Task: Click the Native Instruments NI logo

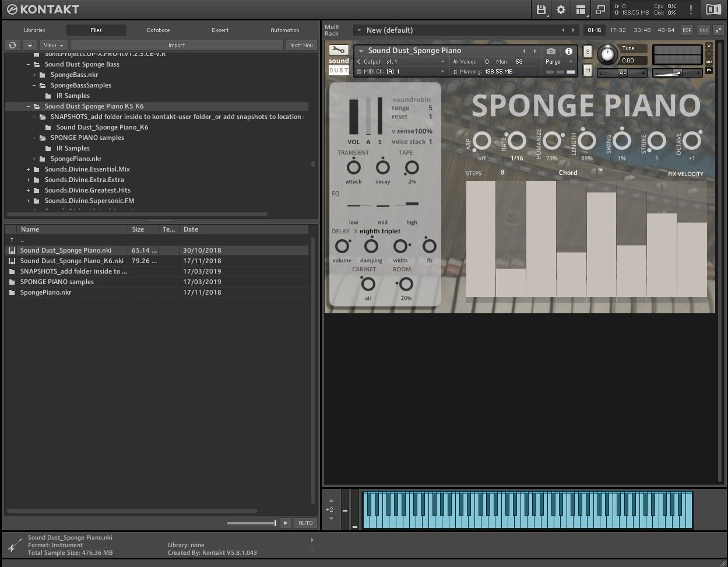Action: (713, 9)
